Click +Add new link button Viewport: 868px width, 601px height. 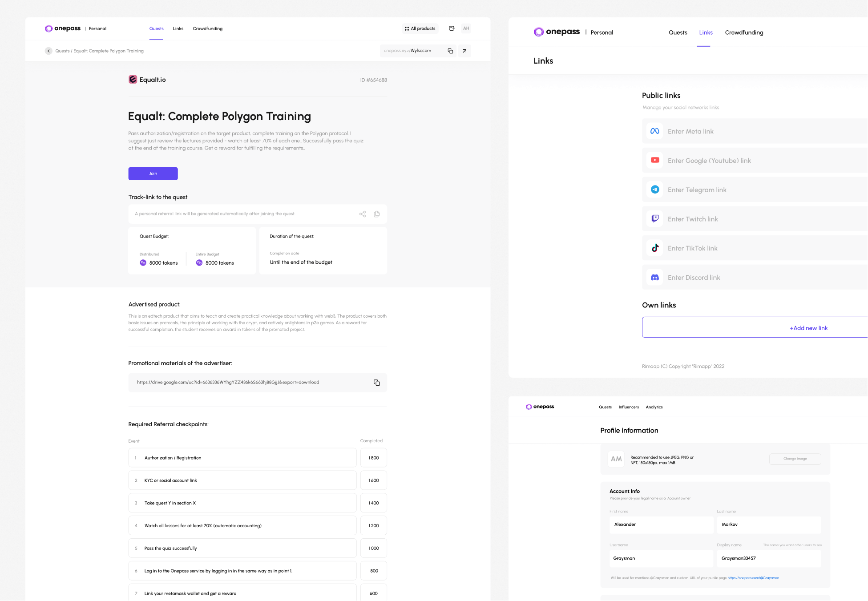[x=808, y=328]
